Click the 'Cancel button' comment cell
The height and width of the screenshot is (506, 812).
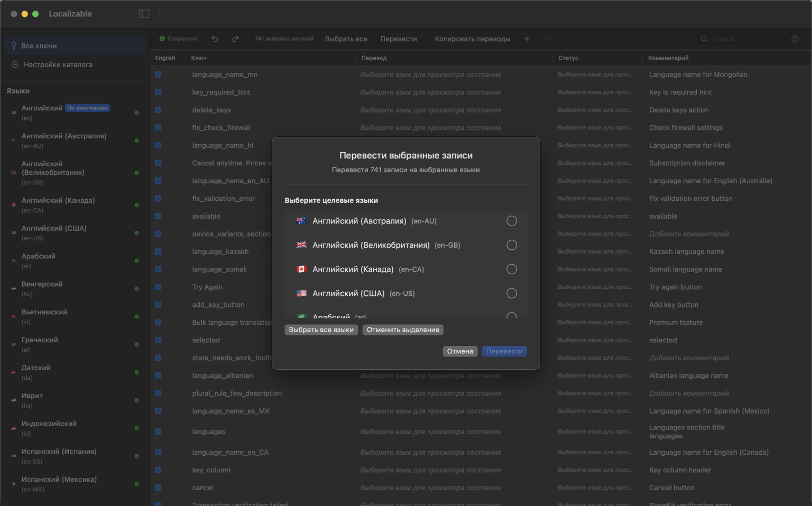672,488
